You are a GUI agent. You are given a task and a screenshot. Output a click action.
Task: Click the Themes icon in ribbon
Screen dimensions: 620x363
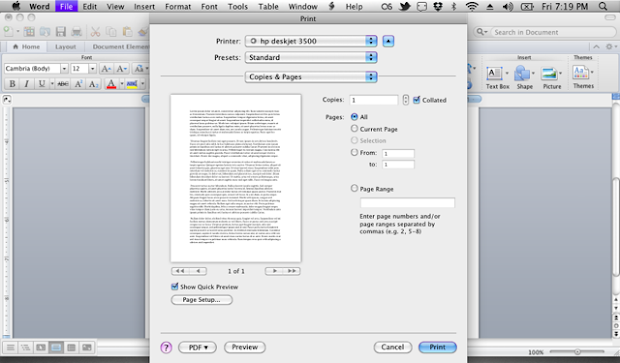click(580, 73)
